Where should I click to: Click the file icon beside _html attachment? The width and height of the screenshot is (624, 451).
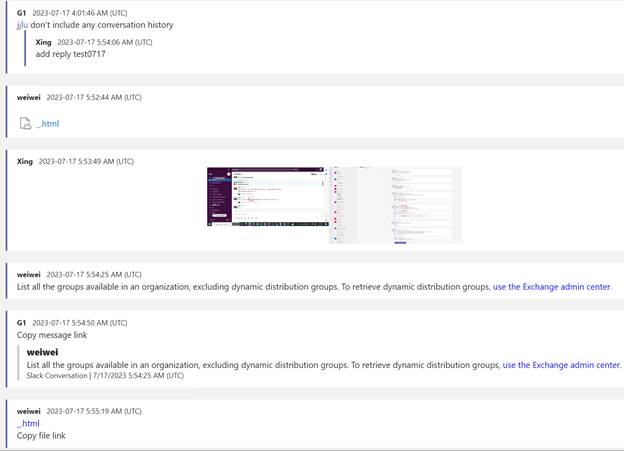25,123
